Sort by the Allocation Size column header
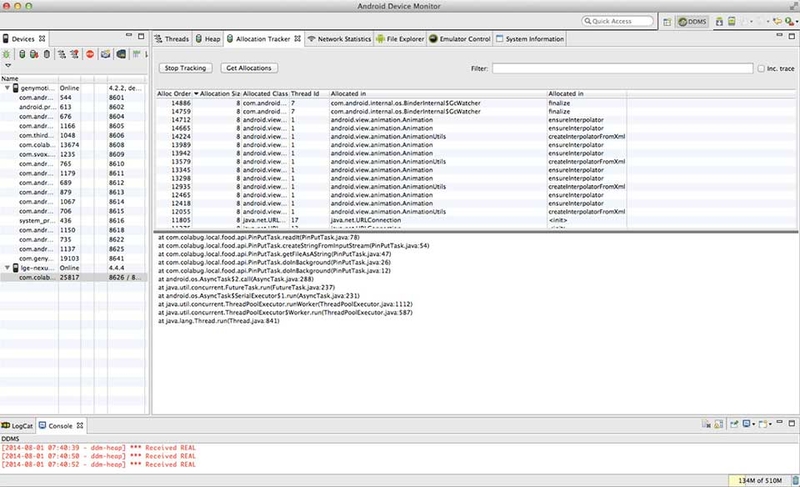The height and width of the screenshot is (487, 800). (217, 94)
